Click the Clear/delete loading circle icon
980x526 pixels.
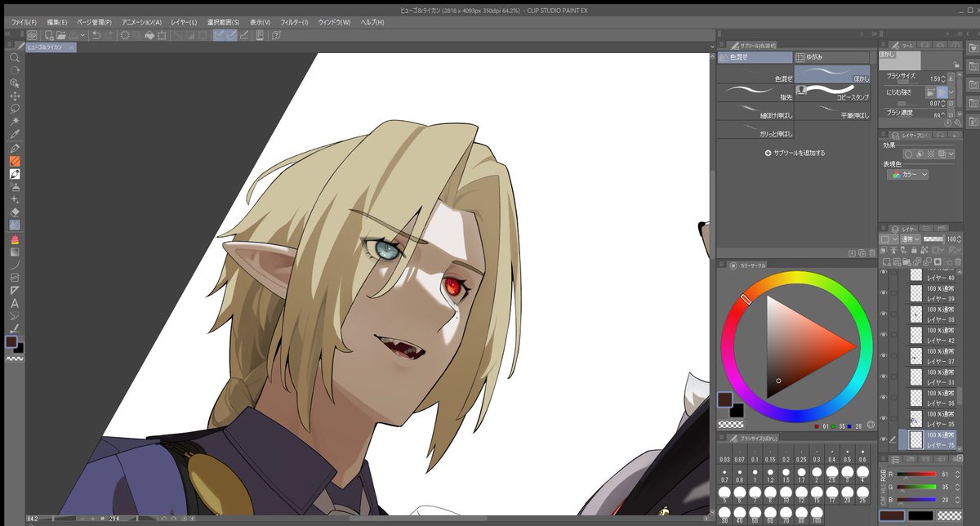pyautogui.click(x=125, y=35)
